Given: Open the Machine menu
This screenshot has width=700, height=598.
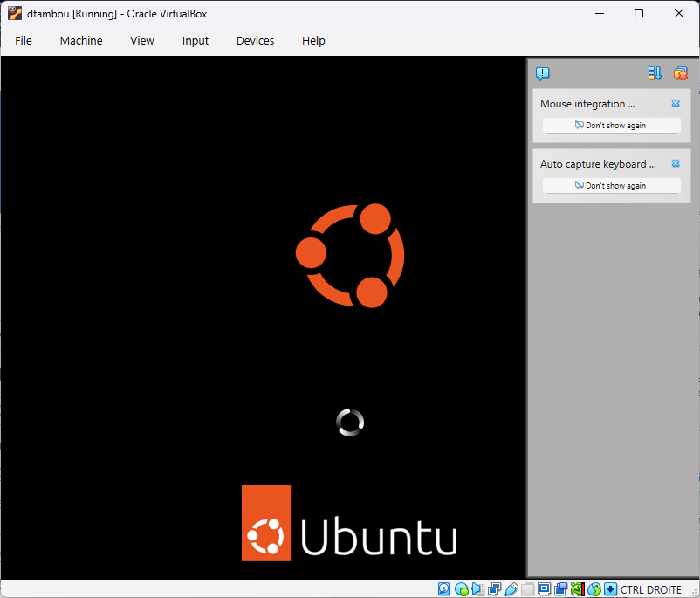Looking at the screenshot, I should tap(81, 41).
